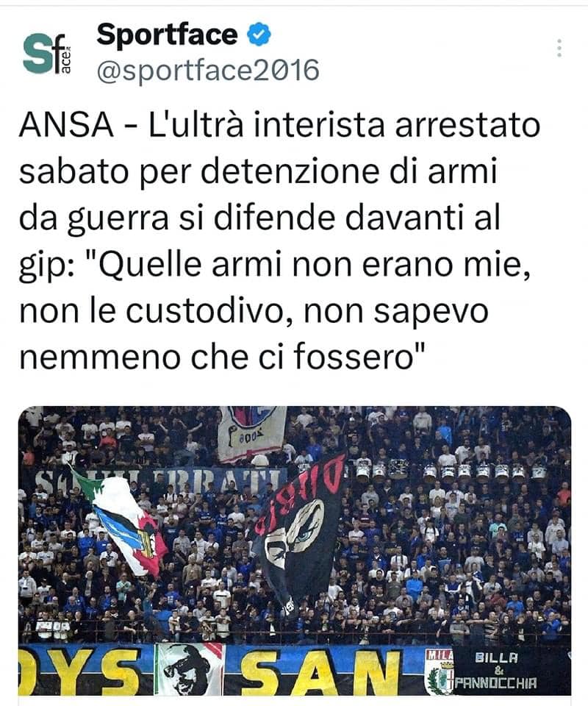Open the Sportface profile avatar logo
The image size is (588, 706).
click(48, 54)
